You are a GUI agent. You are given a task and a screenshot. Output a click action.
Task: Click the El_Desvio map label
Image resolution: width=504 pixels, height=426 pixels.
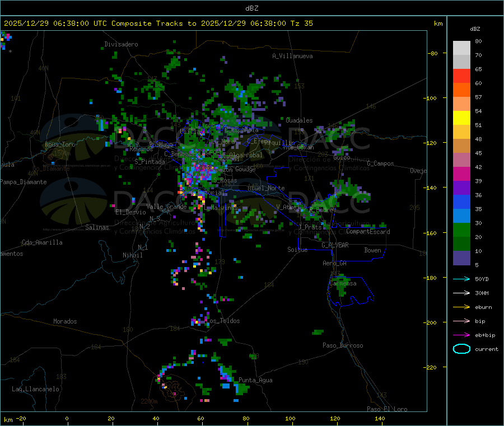coord(130,212)
